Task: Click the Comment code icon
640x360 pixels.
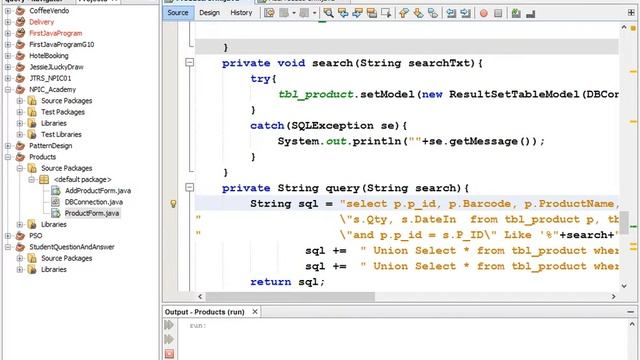Action: pos(516,13)
